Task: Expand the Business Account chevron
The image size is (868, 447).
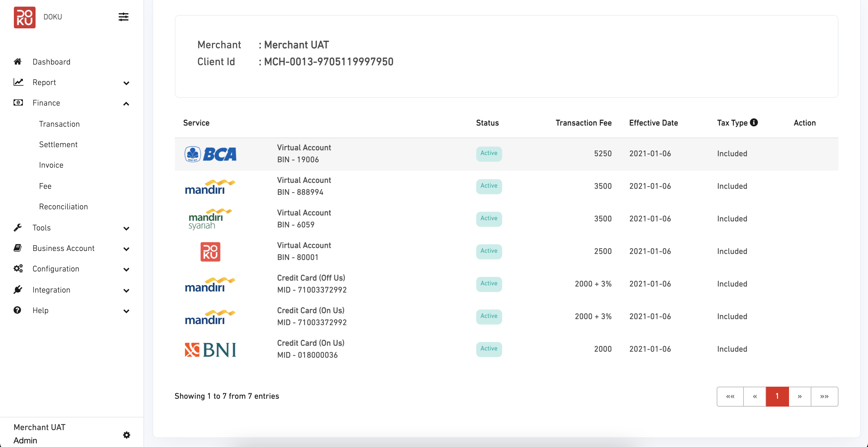Action: (x=126, y=249)
